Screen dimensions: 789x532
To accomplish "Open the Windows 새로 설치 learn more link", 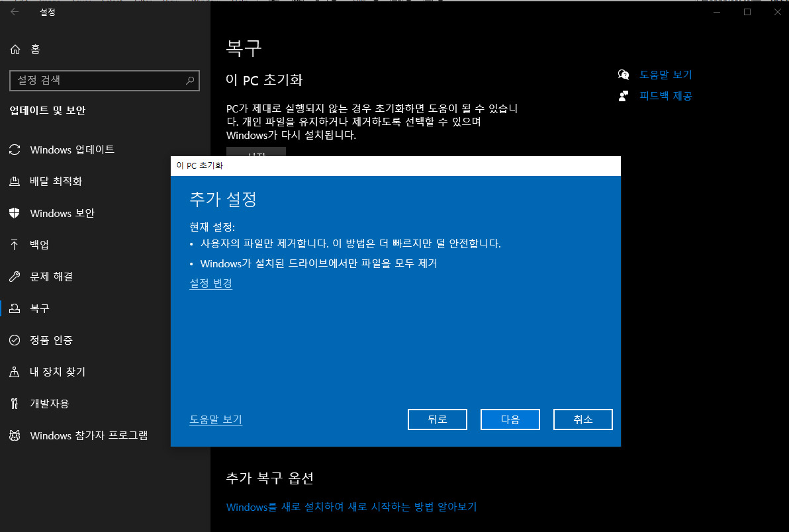I will 351,507.
